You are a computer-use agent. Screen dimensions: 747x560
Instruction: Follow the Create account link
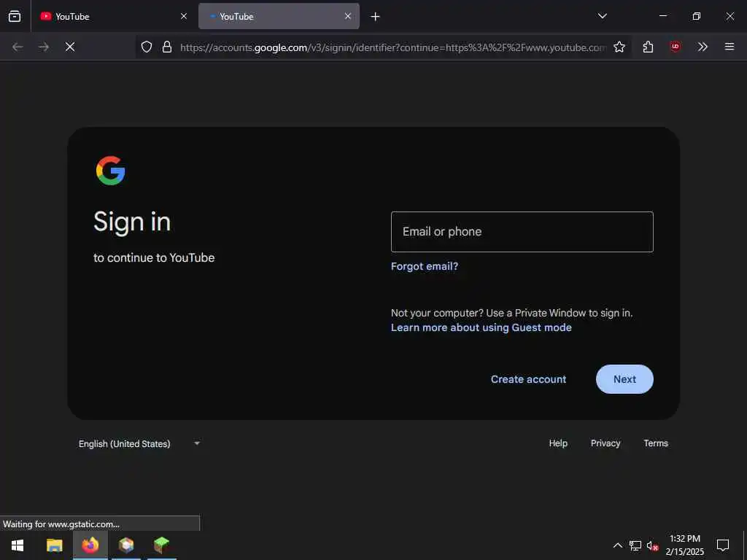[x=528, y=379]
